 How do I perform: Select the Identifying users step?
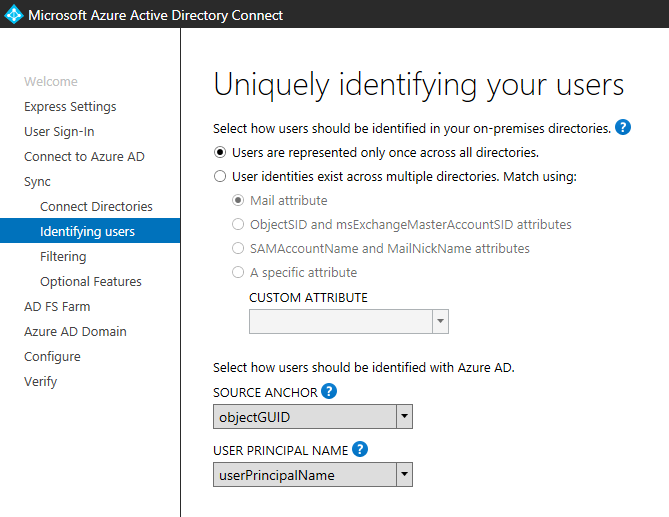[x=90, y=231]
